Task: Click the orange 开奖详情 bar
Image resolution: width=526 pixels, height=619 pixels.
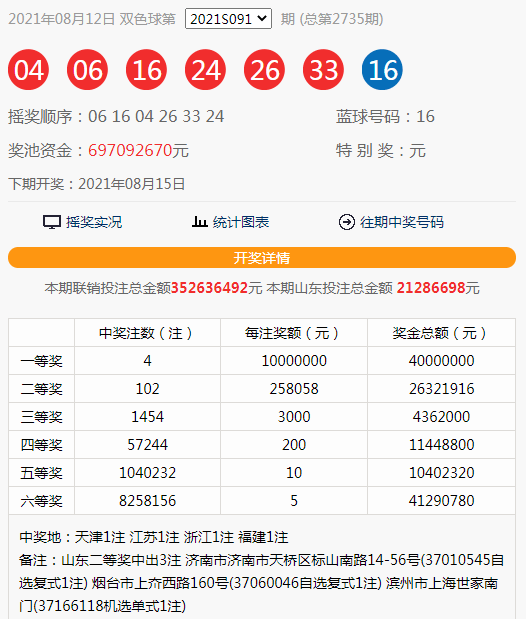Action: coord(262,258)
